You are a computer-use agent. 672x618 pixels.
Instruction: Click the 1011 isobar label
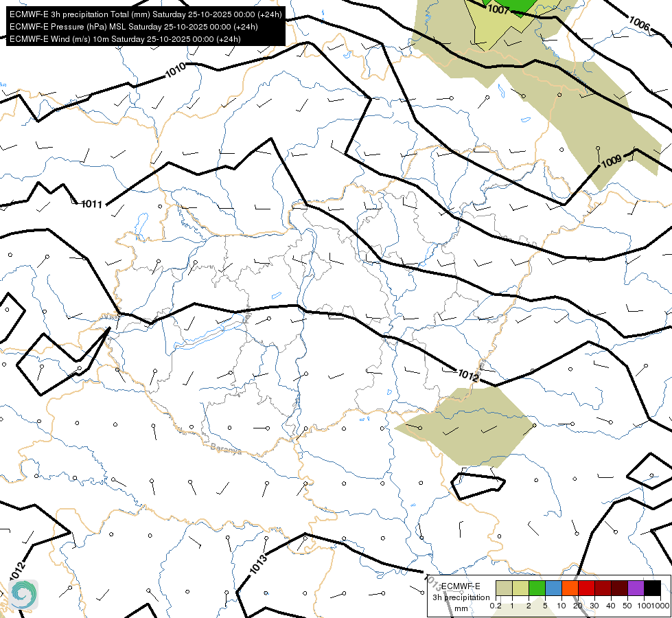click(x=92, y=204)
